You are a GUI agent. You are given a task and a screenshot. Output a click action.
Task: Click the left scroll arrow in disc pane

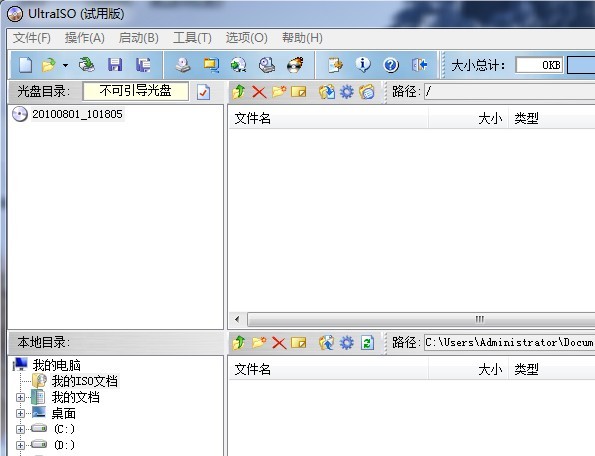tap(238, 319)
